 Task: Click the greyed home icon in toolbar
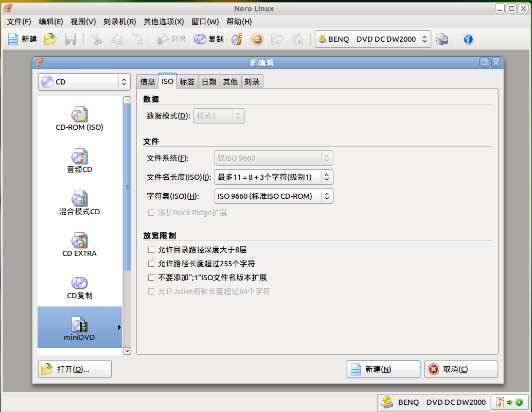point(297,40)
